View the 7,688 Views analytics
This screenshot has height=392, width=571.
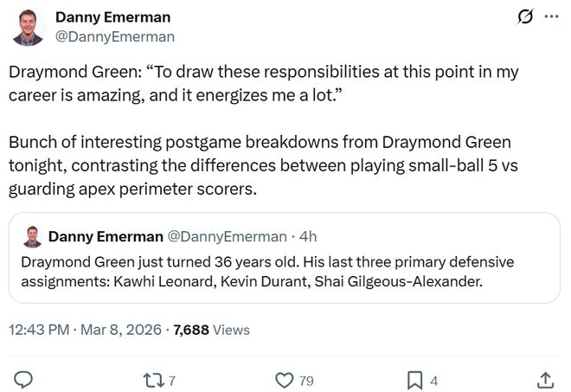coord(212,330)
